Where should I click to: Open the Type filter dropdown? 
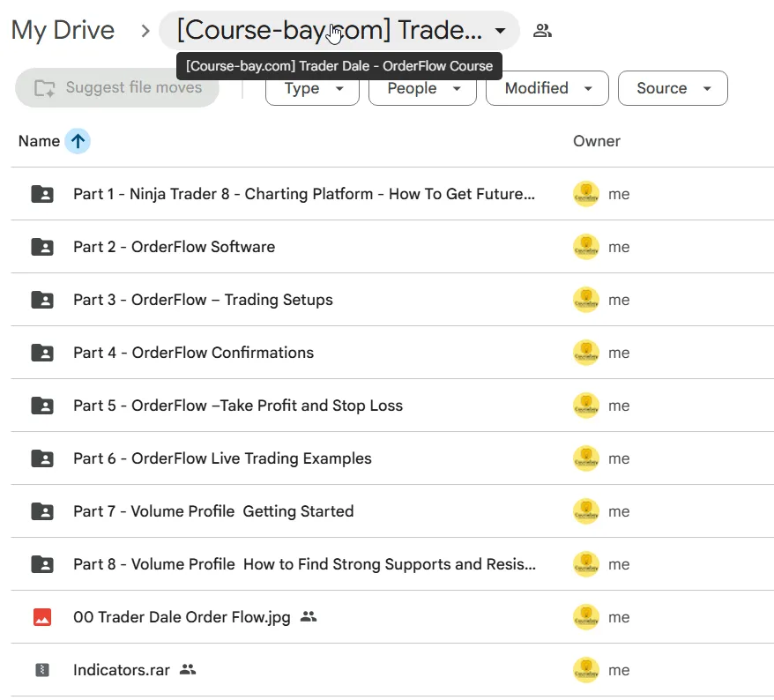[x=312, y=88]
